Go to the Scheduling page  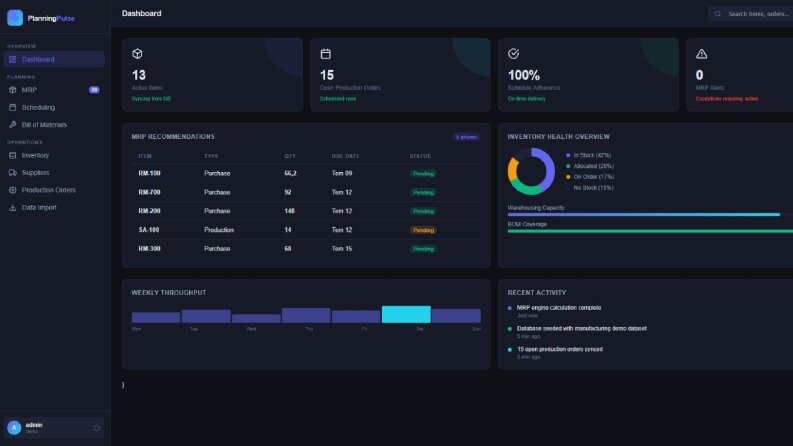tap(54, 107)
